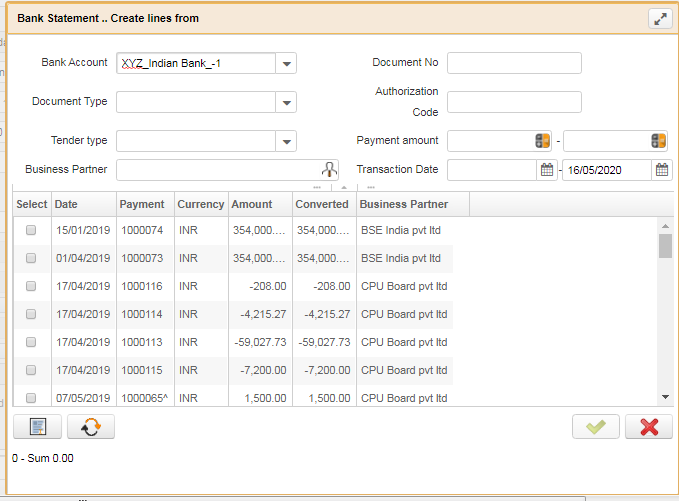Viewport: 679px width, 501px height.
Task: Tick the checkbox for payment 1000074
Action: [31, 230]
